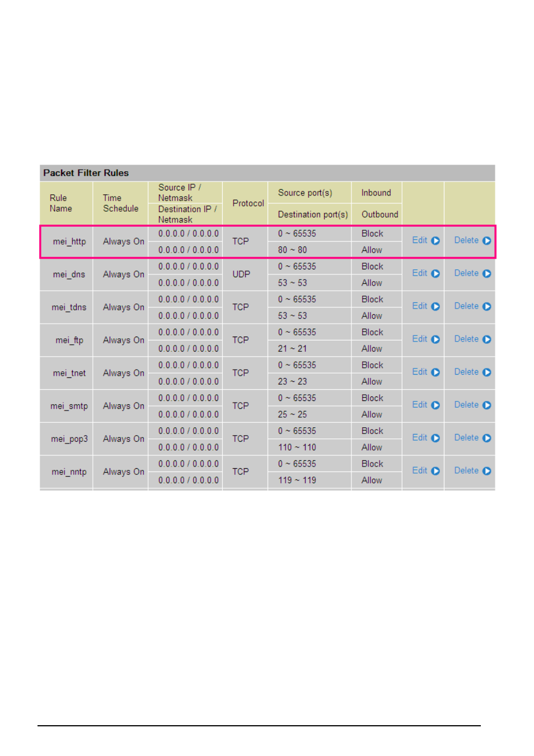Open Edit link for the mei_http rule
Screen dimensions: 534x756
pyautogui.click(x=420, y=240)
